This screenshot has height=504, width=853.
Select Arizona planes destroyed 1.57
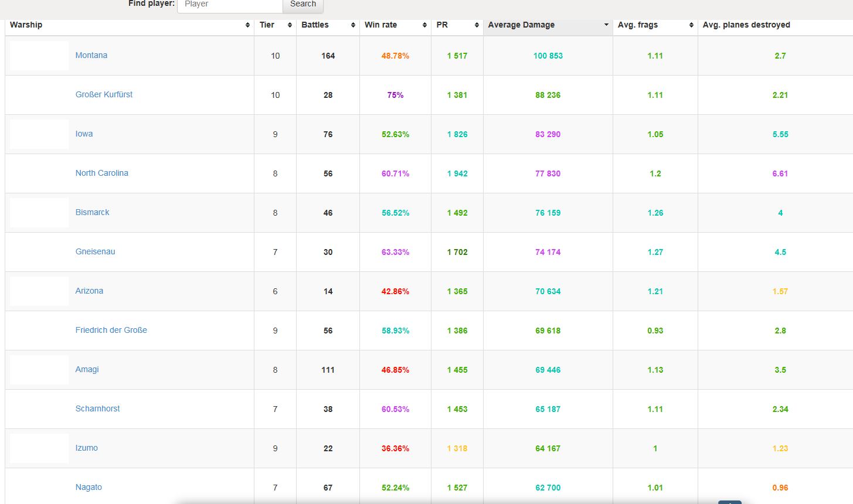(780, 291)
